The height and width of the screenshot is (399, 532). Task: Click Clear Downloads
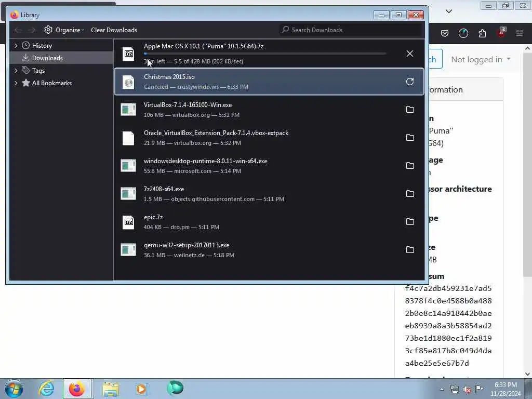click(114, 30)
